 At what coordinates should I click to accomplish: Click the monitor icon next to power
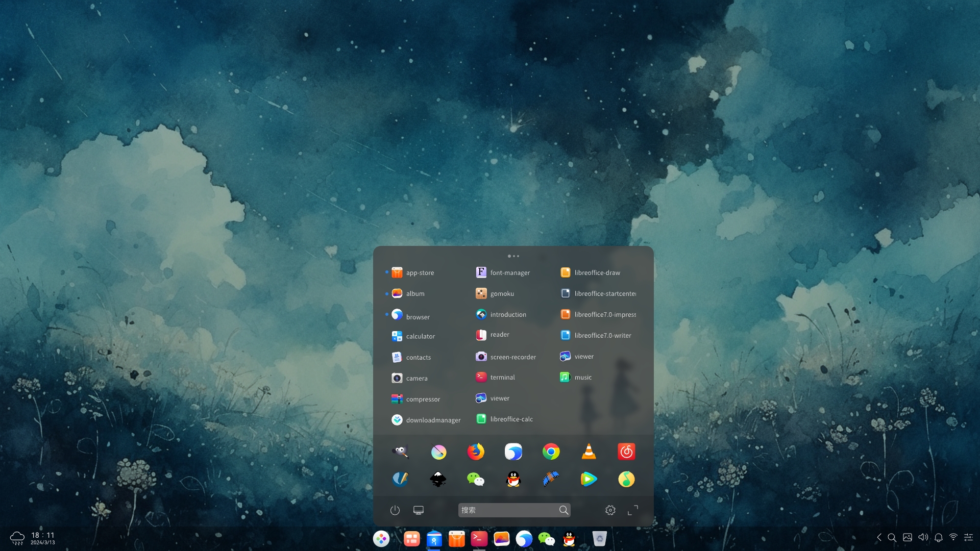[419, 510]
